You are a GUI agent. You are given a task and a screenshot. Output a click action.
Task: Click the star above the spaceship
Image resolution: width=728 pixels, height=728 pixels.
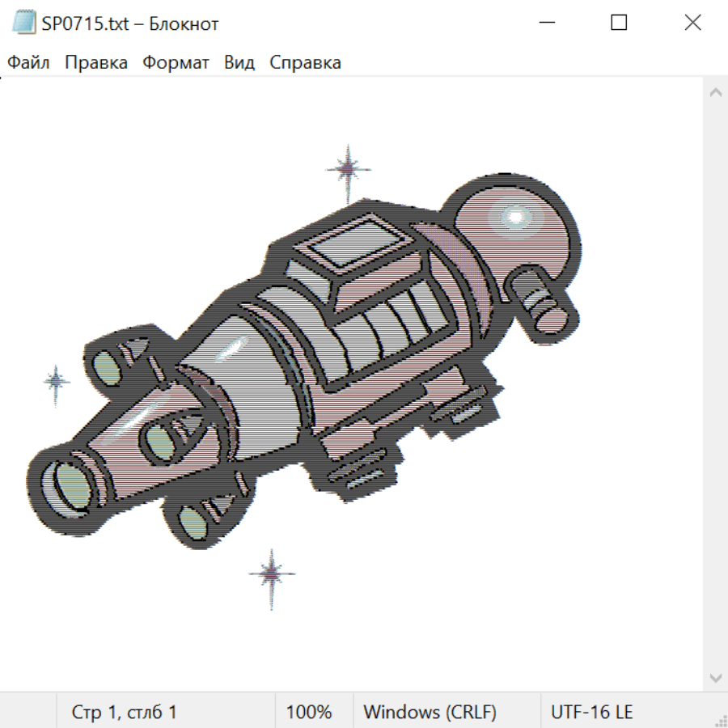point(348,171)
